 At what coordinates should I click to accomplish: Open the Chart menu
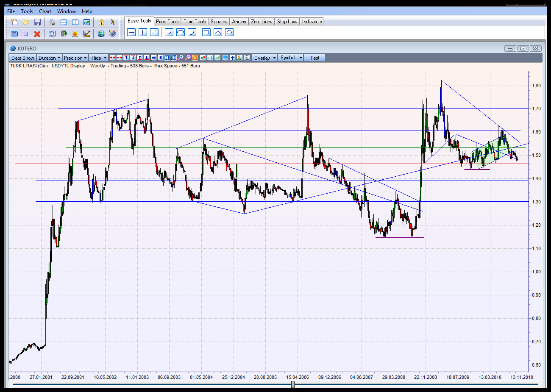[45, 11]
